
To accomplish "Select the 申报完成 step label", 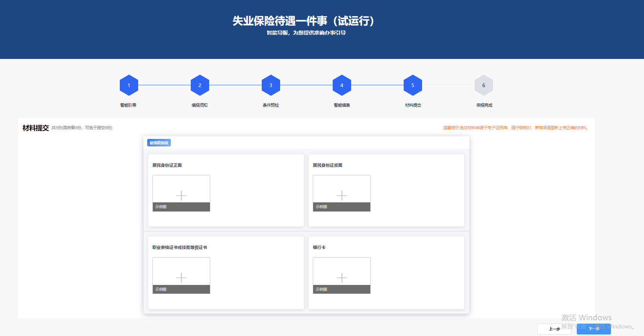I will click(484, 105).
